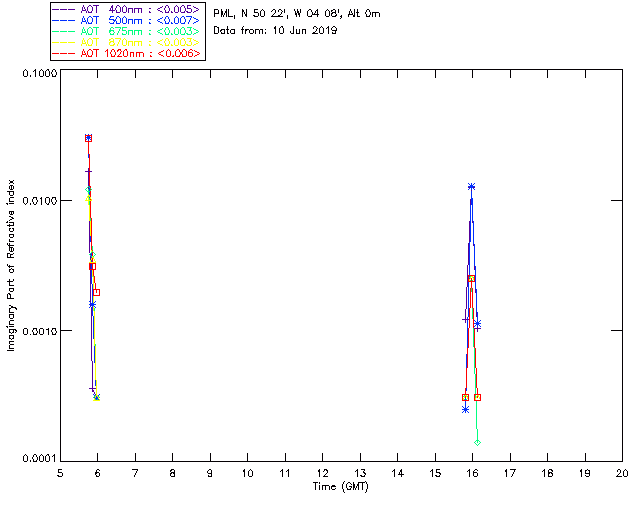Click the green dashed line sample for 675nm
Screen dimensions: 640x512
64,31
